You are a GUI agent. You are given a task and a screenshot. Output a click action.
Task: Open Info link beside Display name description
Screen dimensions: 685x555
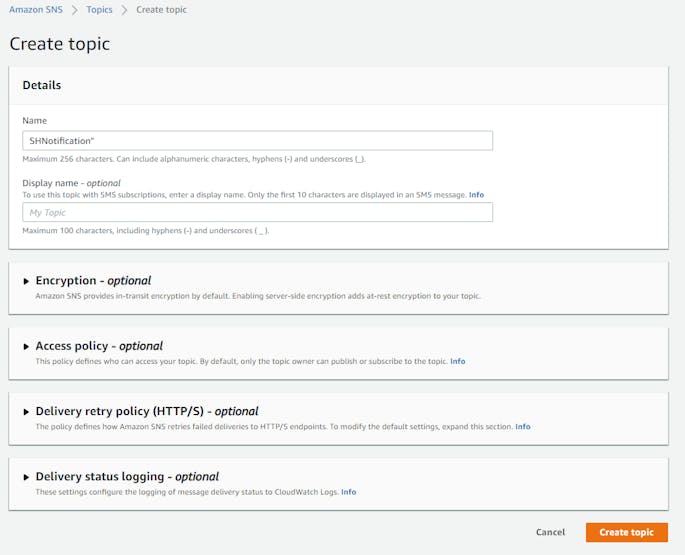coord(476,195)
